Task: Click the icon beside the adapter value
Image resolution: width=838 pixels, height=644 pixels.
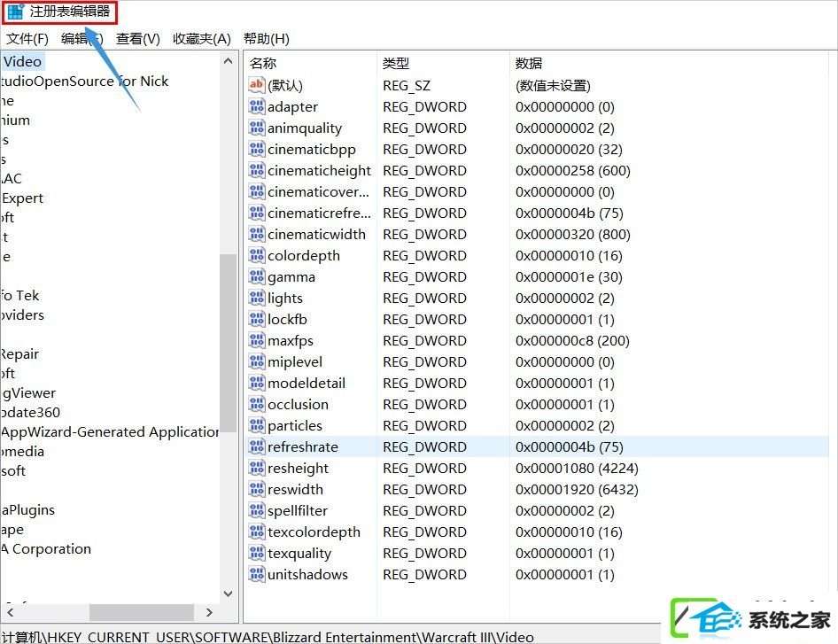Action: tap(257, 106)
